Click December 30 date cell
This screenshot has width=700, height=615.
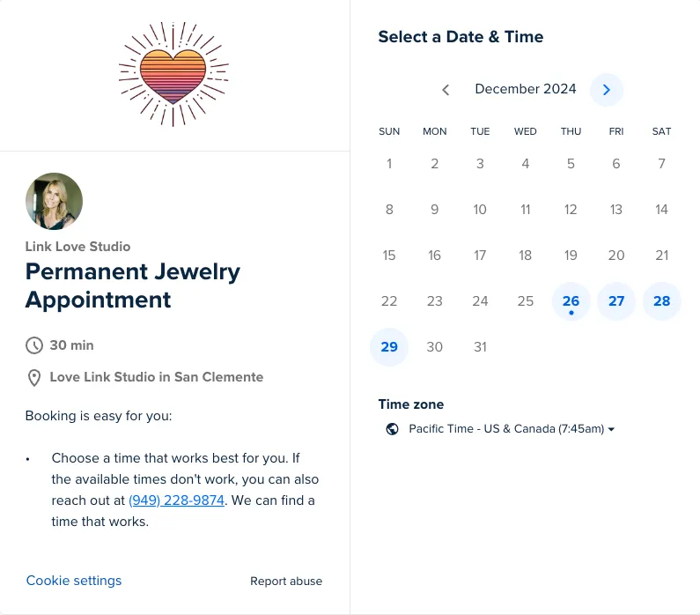tap(434, 347)
